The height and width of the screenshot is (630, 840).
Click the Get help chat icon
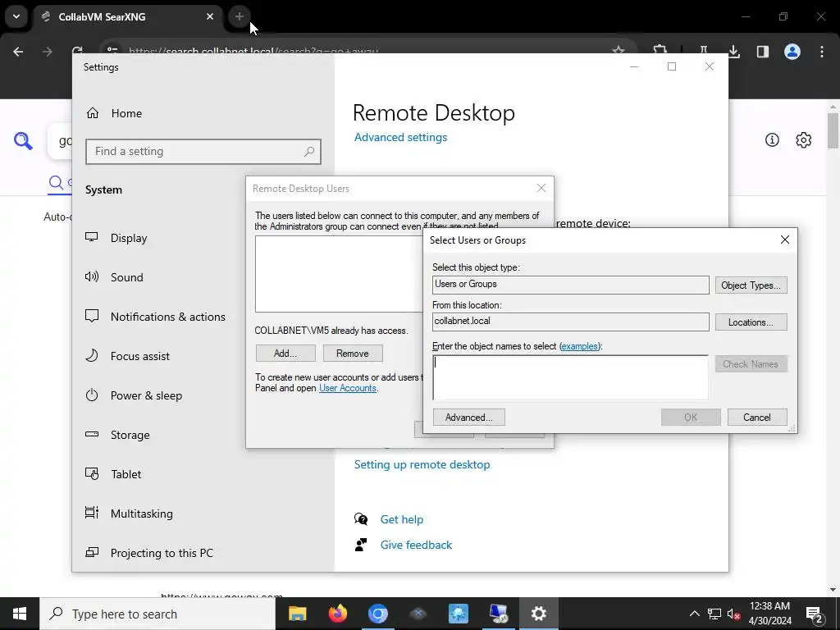click(361, 519)
